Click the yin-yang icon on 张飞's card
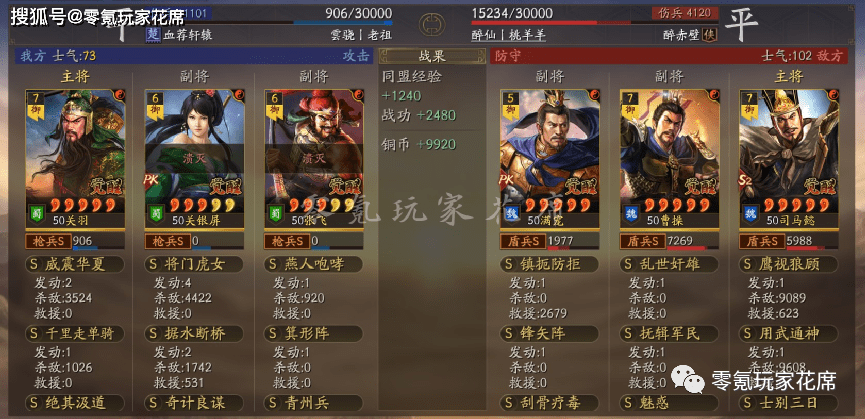 [359, 95]
